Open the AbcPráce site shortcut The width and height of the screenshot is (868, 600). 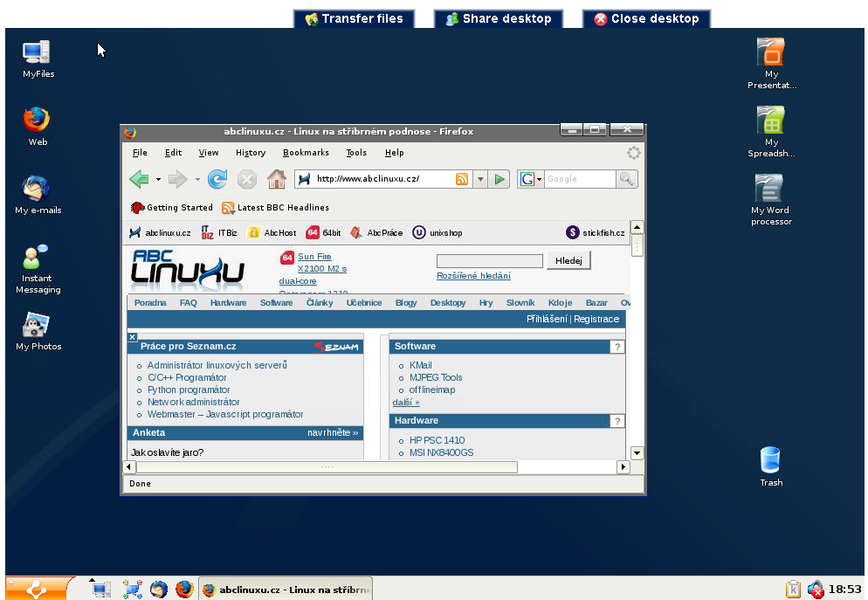377,233
